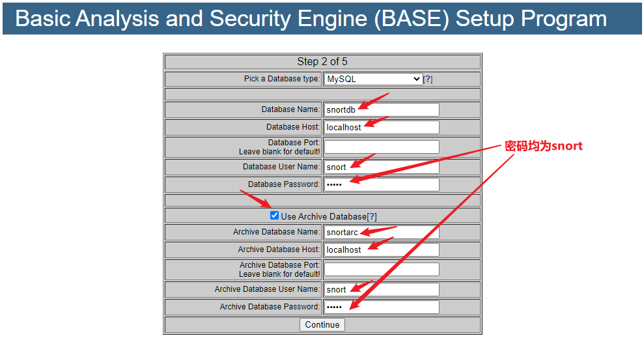This screenshot has width=644, height=342.
Task: Click the "Archive Database Password:" label text
Action: [270, 307]
